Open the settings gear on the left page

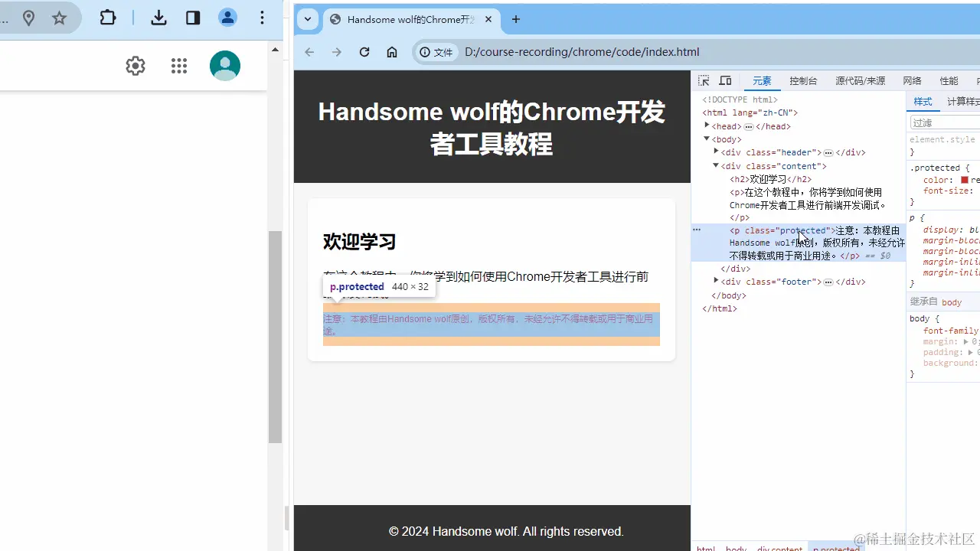pos(136,66)
